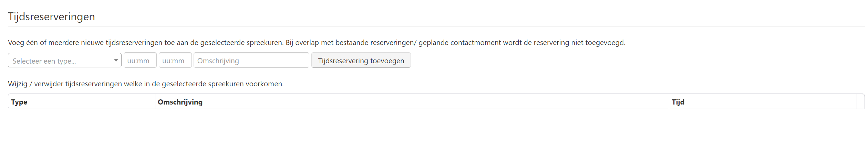Viewport: 868px width, 142px height.
Task: Click the horizontal divider under the heading
Action: [434, 26]
